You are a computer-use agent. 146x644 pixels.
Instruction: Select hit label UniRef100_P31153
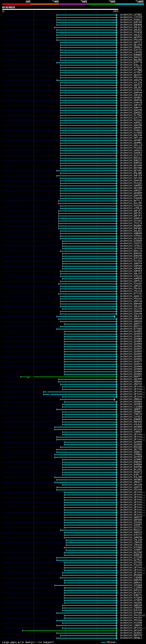pos(131,565)
